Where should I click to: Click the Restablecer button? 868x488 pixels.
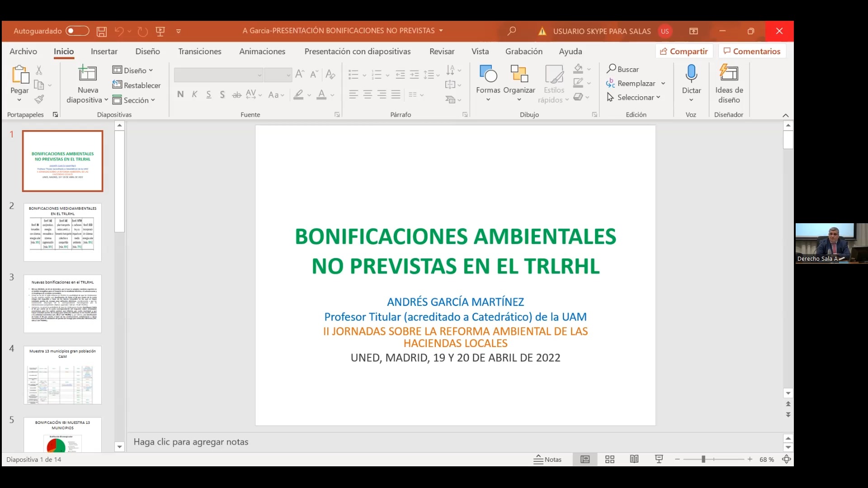coord(137,85)
